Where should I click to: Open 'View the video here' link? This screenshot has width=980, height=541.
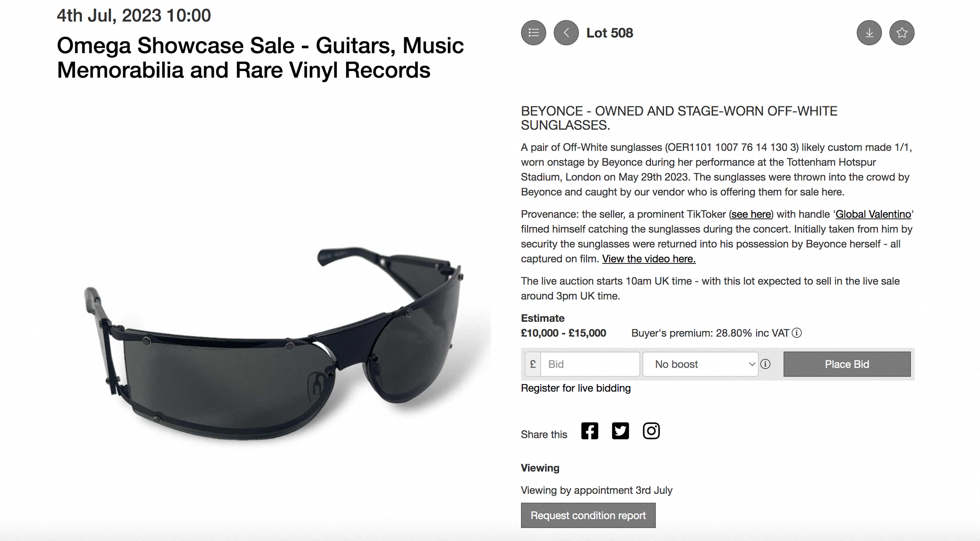tap(649, 259)
